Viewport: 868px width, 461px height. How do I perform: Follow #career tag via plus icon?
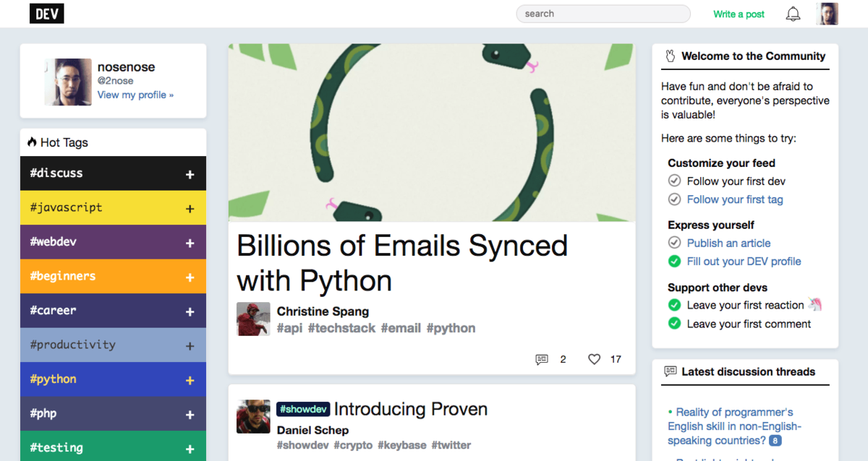click(190, 312)
